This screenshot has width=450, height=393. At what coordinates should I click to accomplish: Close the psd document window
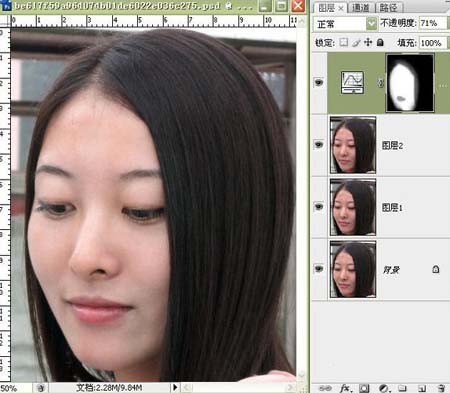point(298,6)
